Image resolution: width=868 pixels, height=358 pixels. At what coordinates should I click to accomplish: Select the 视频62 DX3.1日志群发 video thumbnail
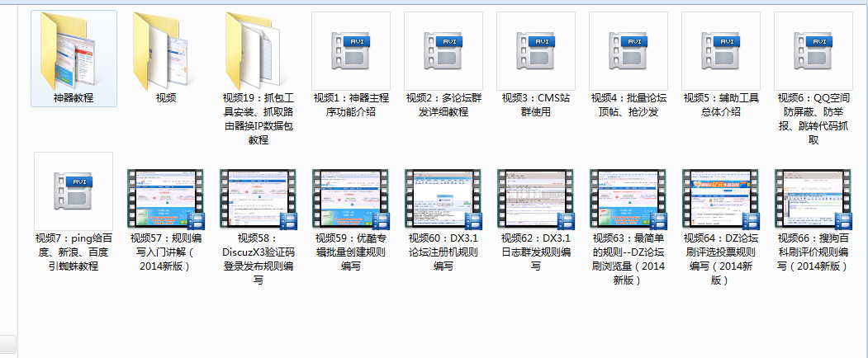tap(535, 198)
